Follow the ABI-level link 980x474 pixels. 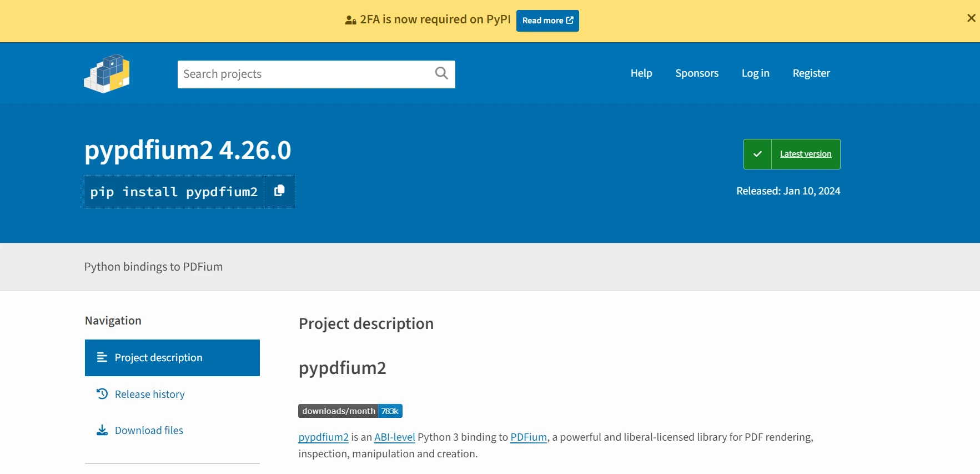point(395,437)
